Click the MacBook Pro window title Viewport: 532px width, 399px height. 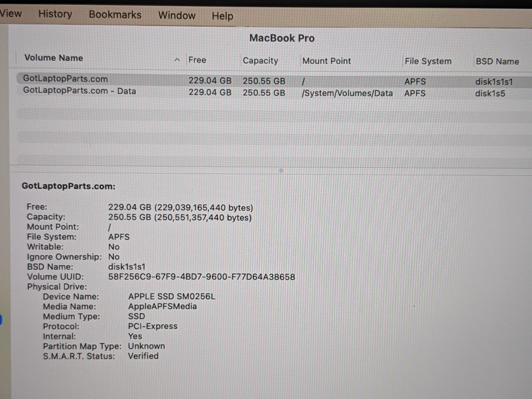pos(282,38)
